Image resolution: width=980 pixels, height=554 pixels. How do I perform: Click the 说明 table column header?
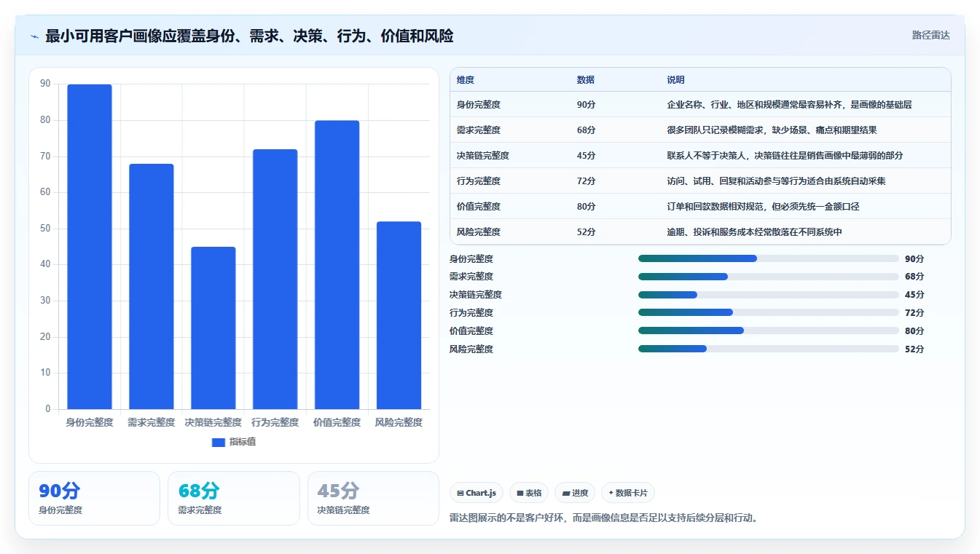coord(675,80)
